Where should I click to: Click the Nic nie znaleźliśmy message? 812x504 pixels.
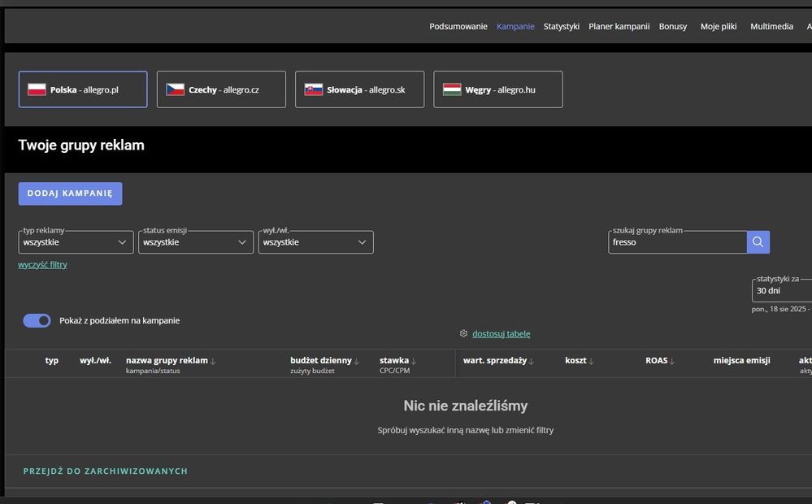coord(466,406)
